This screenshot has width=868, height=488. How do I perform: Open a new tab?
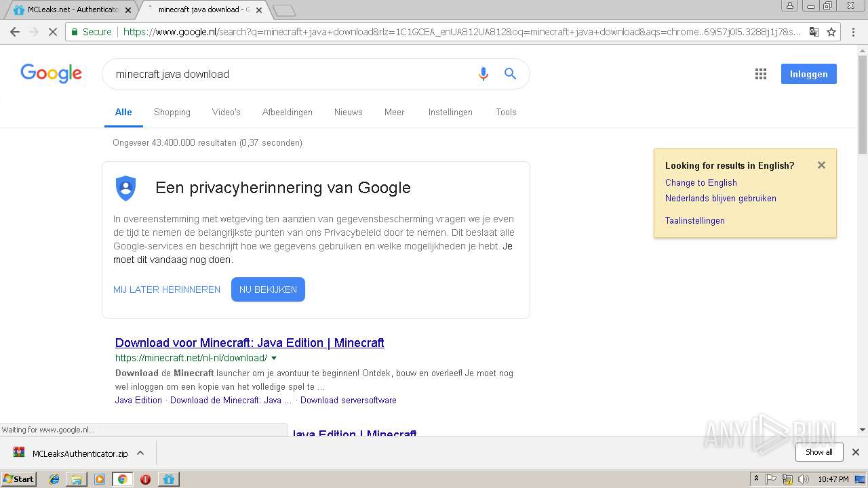click(284, 10)
